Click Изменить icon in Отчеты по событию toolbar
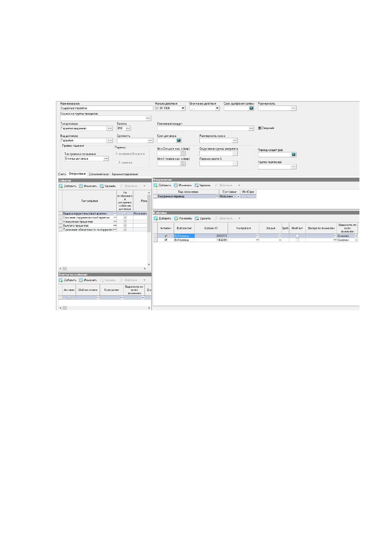The height and width of the screenshot is (554, 392). 81,280
